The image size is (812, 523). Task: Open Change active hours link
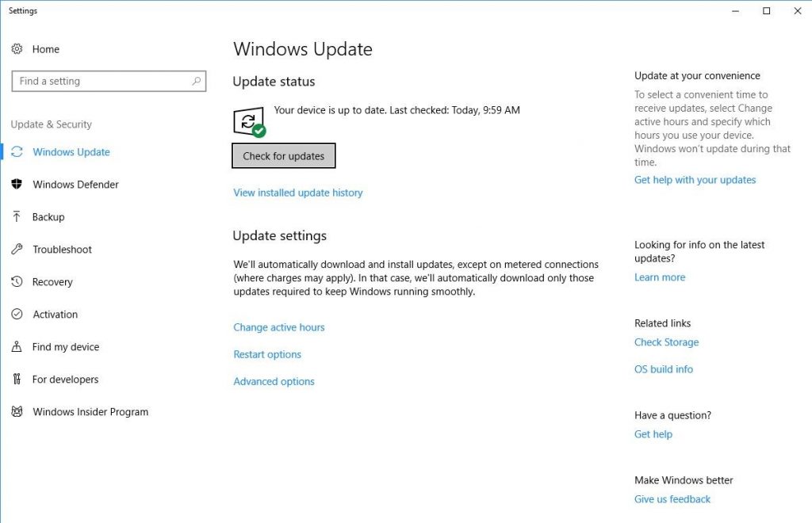point(278,327)
